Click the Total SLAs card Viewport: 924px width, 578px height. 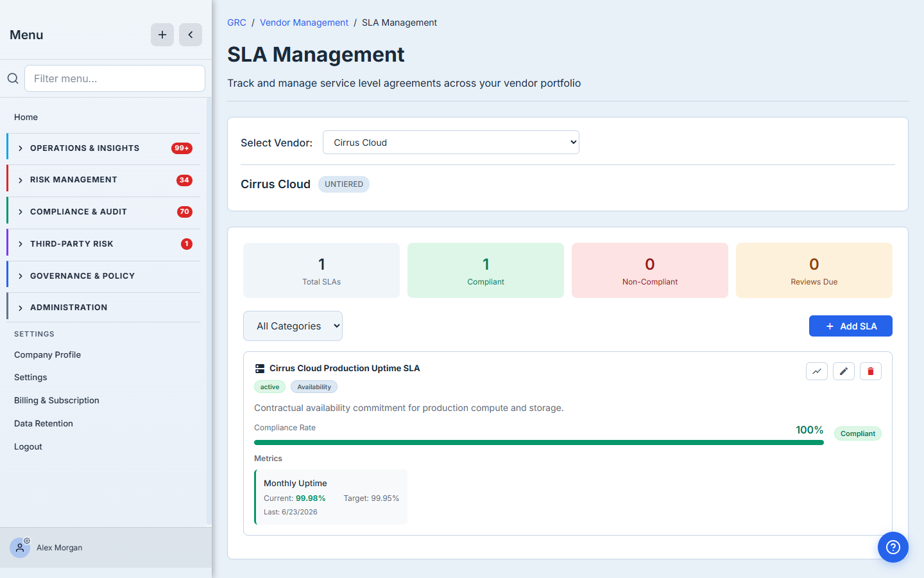click(321, 270)
